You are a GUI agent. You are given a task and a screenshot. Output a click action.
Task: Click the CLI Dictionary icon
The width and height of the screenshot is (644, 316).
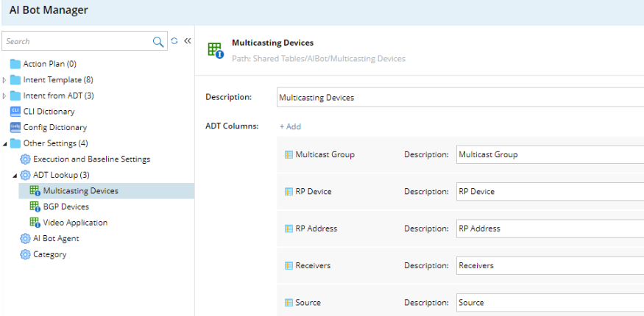[x=15, y=112]
